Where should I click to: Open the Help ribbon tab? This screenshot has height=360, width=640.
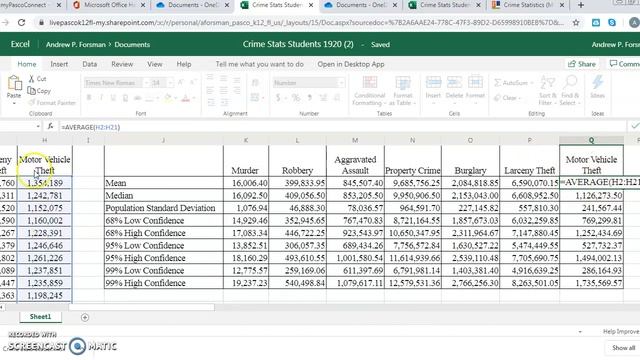pos(184,64)
